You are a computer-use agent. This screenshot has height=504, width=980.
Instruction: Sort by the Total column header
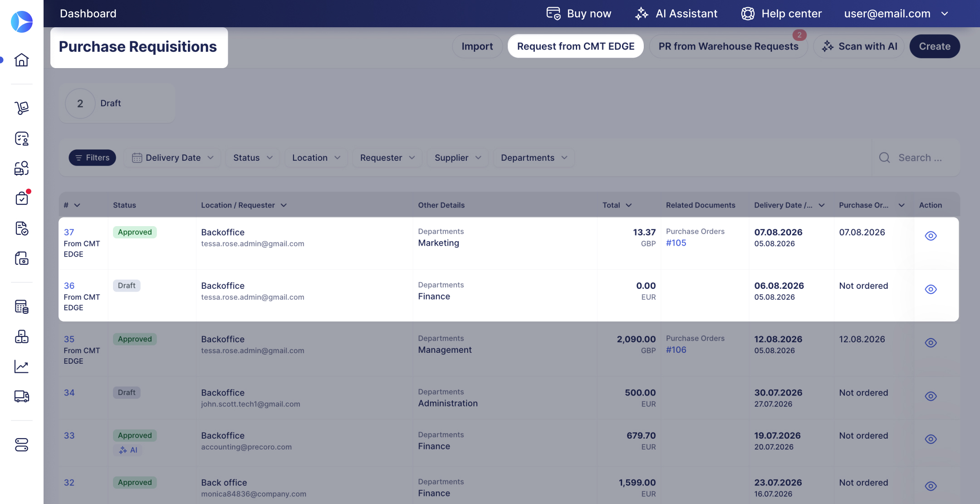click(x=617, y=205)
